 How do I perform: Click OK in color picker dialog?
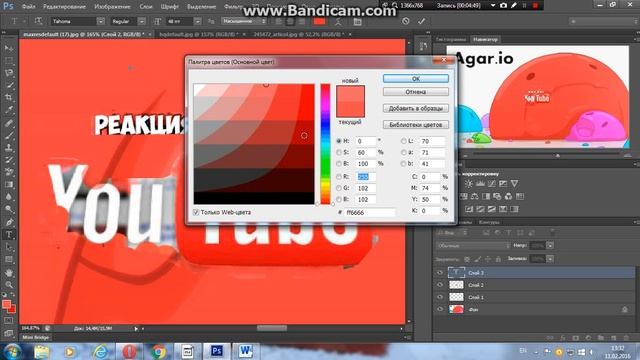(416, 79)
